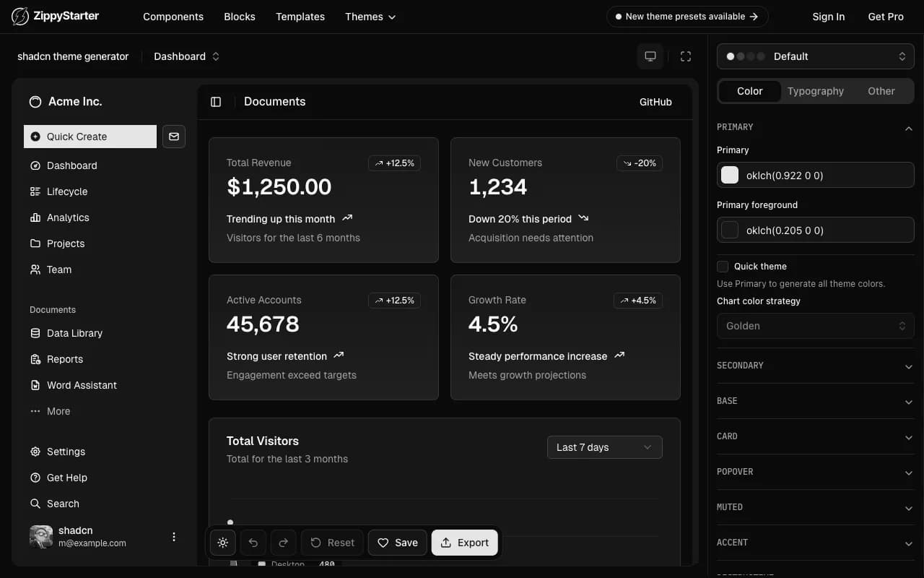This screenshot has height=578, width=924.
Task: Open Blocks in the top navigation
Action: click(x=239, y=17)
